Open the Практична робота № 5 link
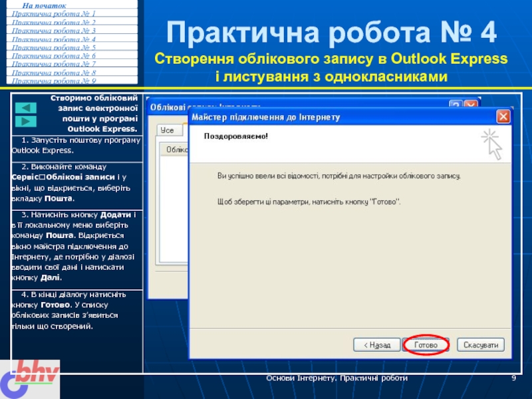 pos(54,47)
